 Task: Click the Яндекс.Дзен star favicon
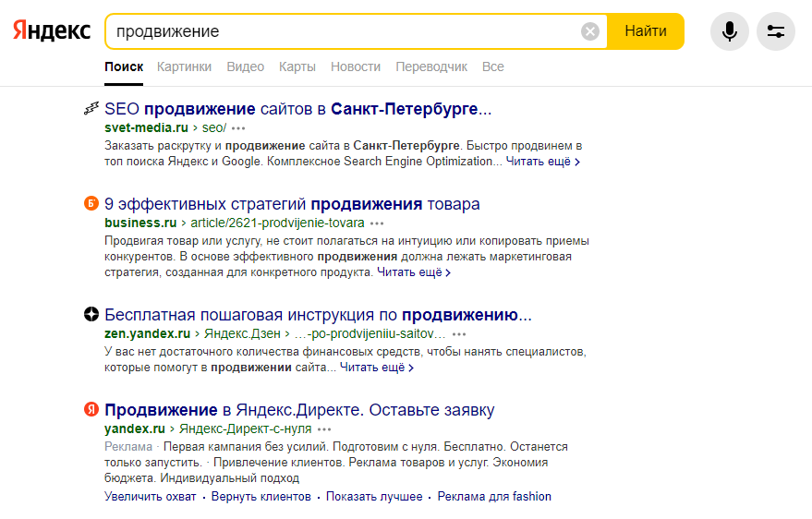(x=91, y=314)
